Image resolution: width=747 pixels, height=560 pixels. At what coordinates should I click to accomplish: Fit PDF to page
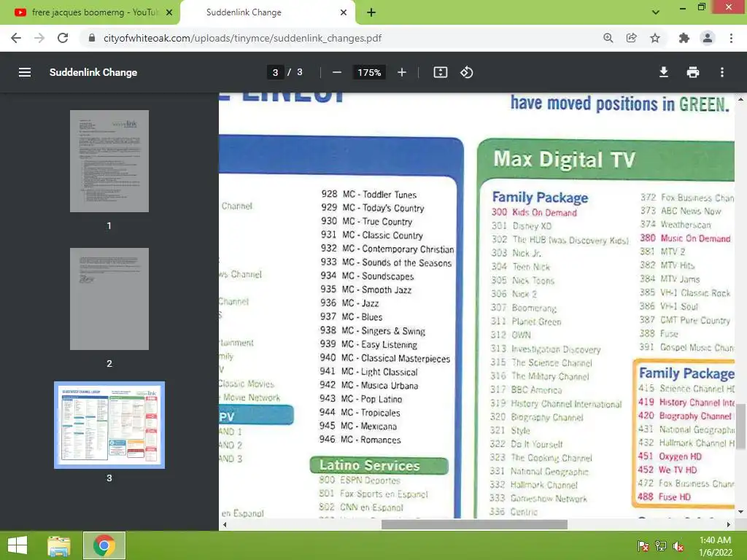pos(440,72)
